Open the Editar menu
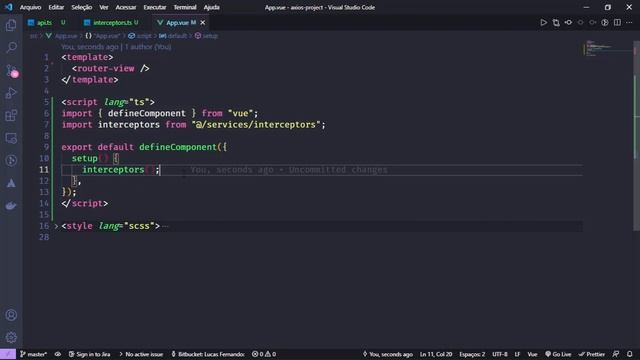This screenshot has width=640, height=360. 56,7
